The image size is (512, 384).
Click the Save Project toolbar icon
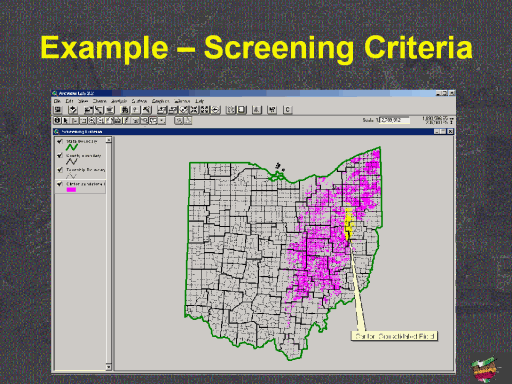(57, 110)
